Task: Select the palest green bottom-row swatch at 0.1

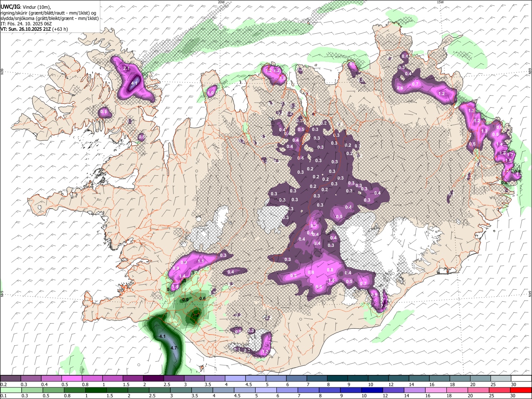Action: pos(10,390)
